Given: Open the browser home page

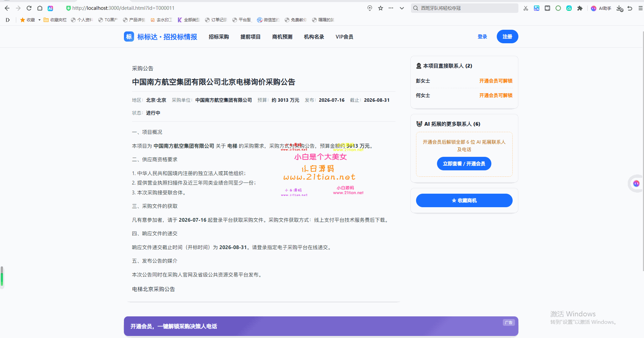Looking at the screenshot, I should [40, 8].
